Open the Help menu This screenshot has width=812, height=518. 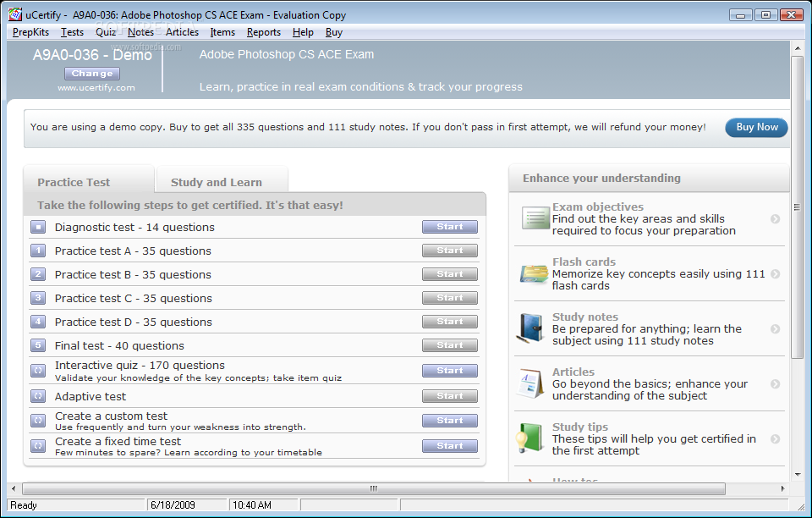(303, 32)
